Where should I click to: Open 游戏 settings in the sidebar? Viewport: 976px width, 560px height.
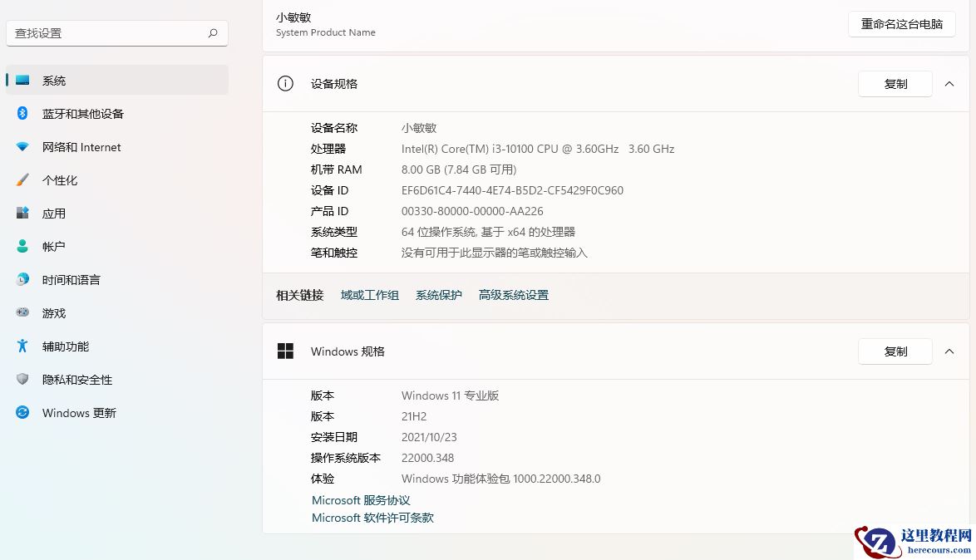53,313
